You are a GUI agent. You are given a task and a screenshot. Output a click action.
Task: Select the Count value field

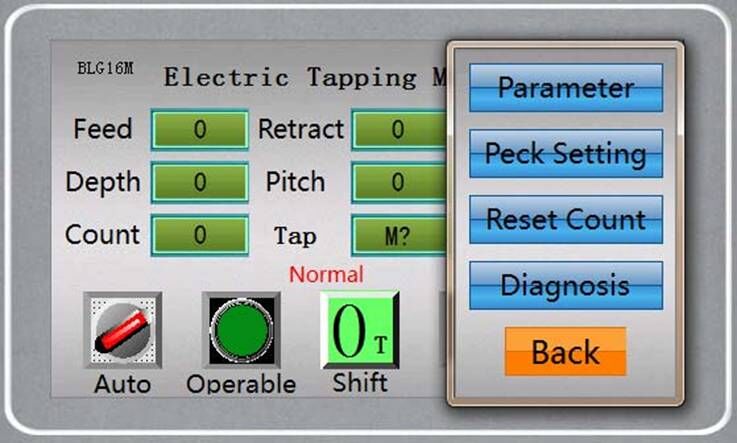coord(200,235)
